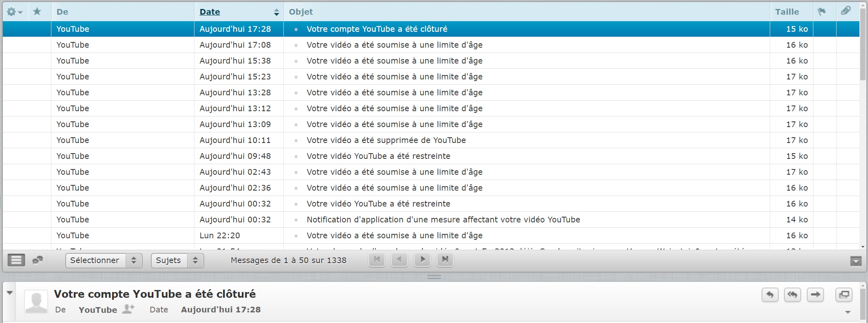Screen dimensions: 868x323
Task: Toggle the Date sort order arrows
Action: click(276, 13)
